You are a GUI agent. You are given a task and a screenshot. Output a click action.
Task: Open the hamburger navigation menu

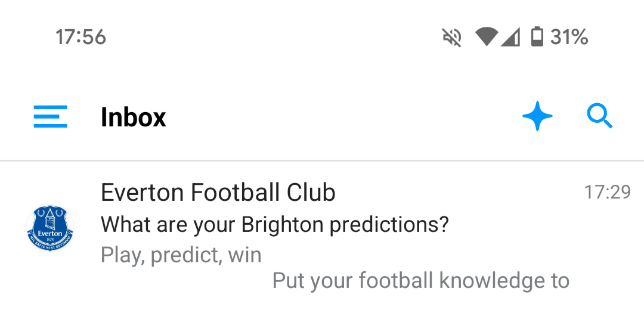click(50, 117)
